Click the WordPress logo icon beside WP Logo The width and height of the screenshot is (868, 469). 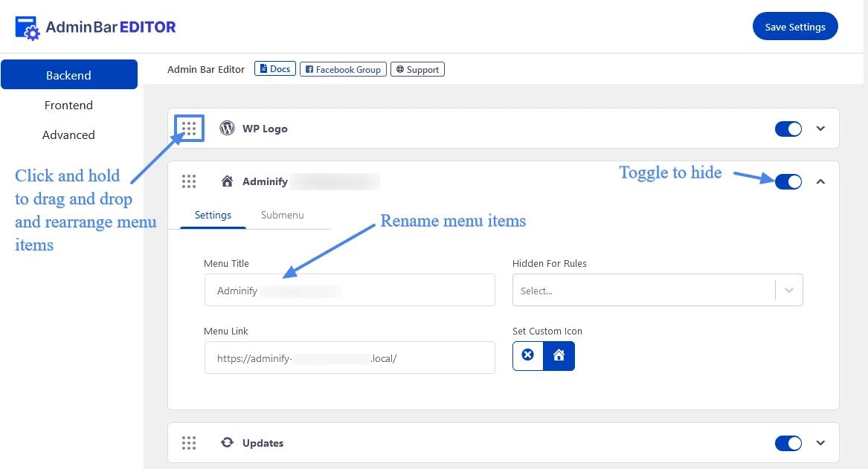(x=227, y=128)
